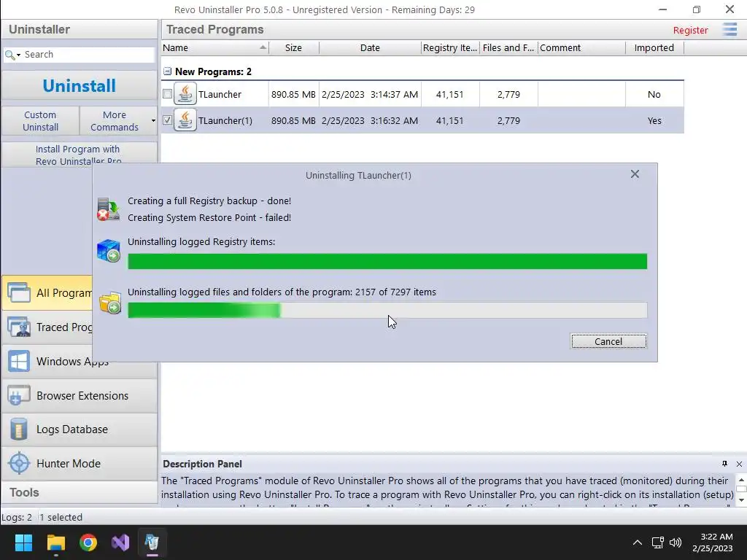Screen dimensions: 747x560
Task: Collapse the New Programs group
Action: pos(167,71)
